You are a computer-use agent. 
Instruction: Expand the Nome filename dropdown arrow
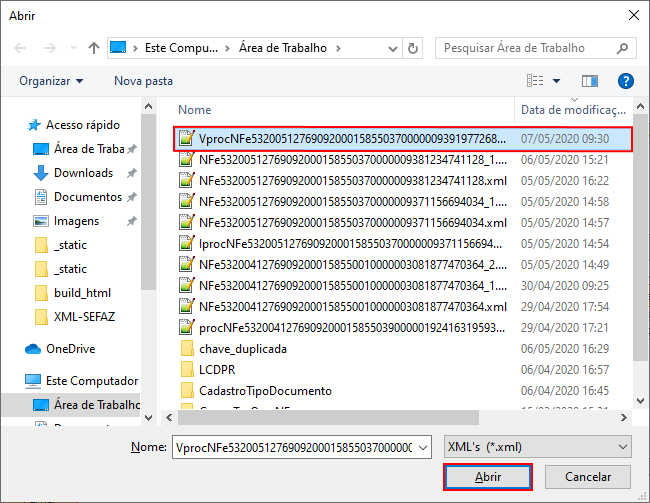click(423, 447)
